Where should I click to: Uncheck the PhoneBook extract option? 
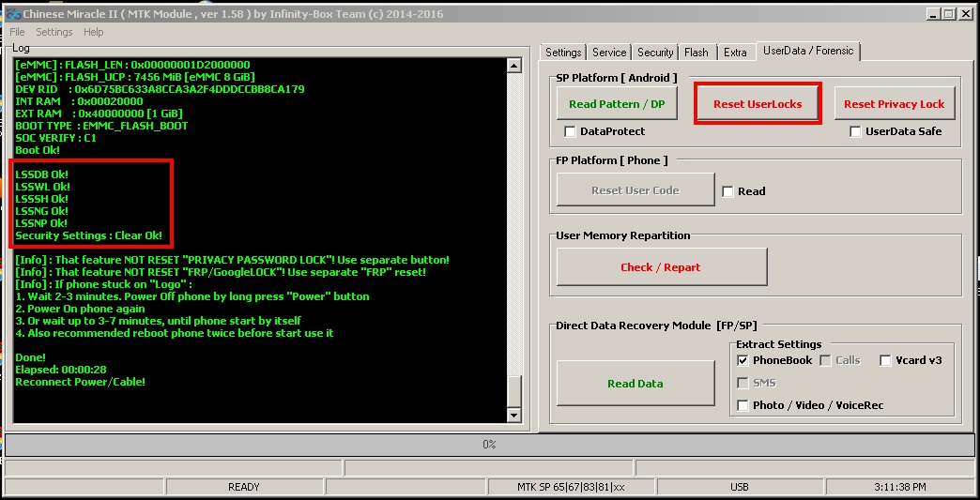(x=743, y=360)
